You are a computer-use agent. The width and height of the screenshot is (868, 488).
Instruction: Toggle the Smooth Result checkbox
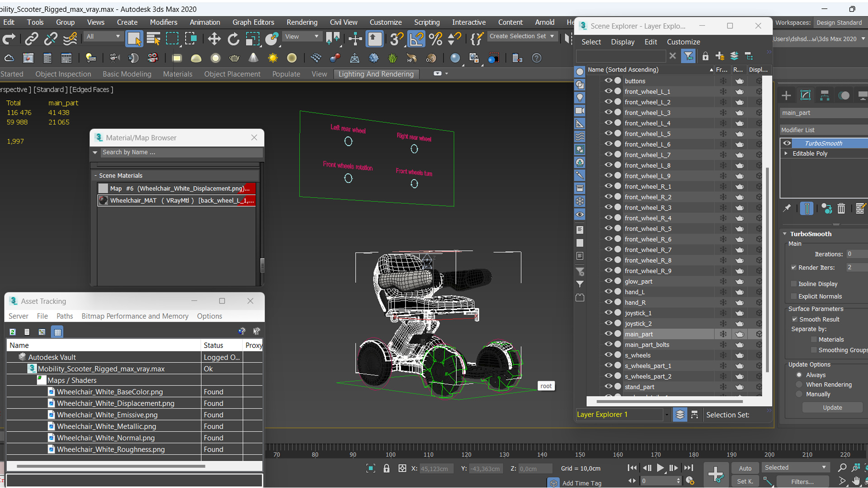click(794, 319)
